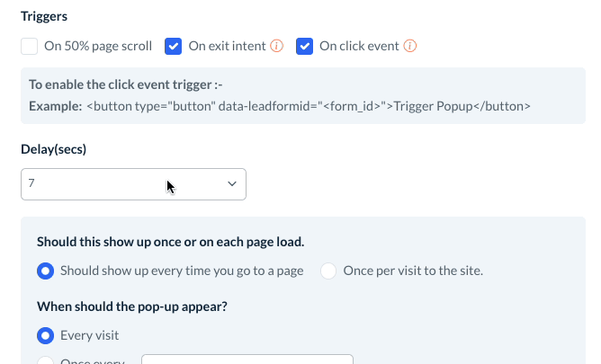Image resolution: width=601 pixels, height=364 pixels.
Task: Click the input field next to 'Once every'
Action: point(247,360)
